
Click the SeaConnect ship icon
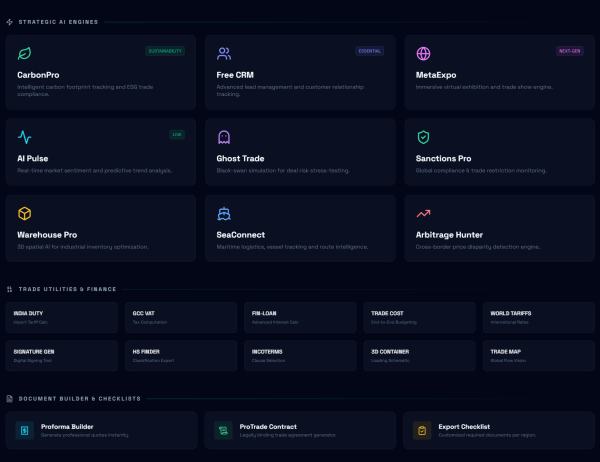pos(224,213)
